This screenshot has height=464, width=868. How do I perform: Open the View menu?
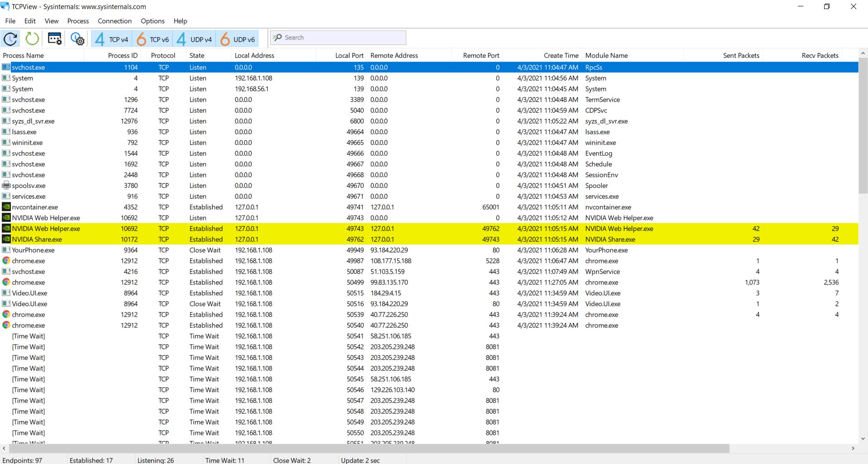(x=52, y=21)
